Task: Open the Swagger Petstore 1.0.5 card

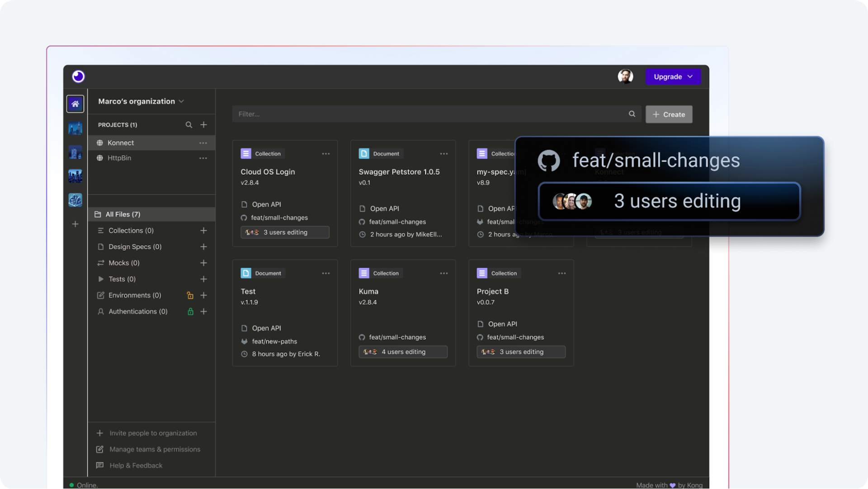Action: pos(399,172)
